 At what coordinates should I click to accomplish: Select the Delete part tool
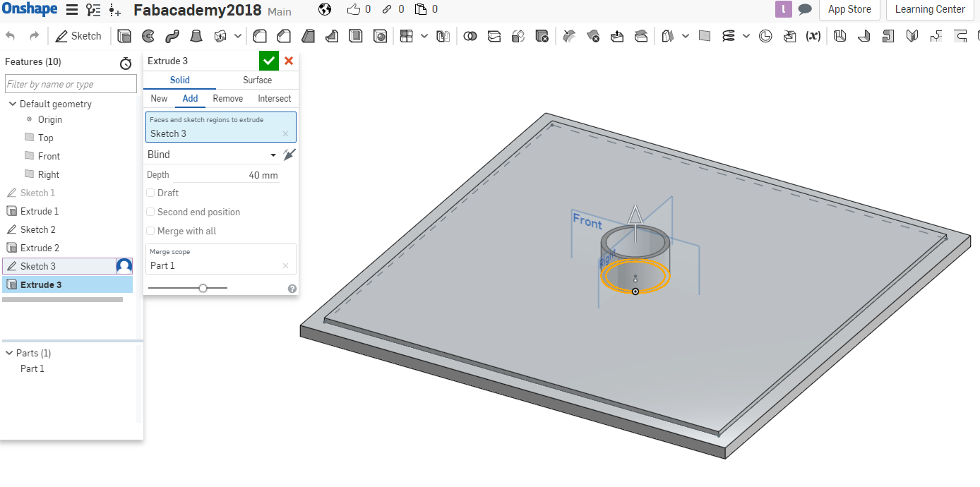[542, 36]
